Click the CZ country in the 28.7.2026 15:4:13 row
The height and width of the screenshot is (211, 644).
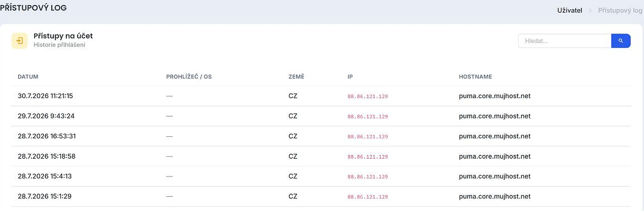click(x=293, y=176)
